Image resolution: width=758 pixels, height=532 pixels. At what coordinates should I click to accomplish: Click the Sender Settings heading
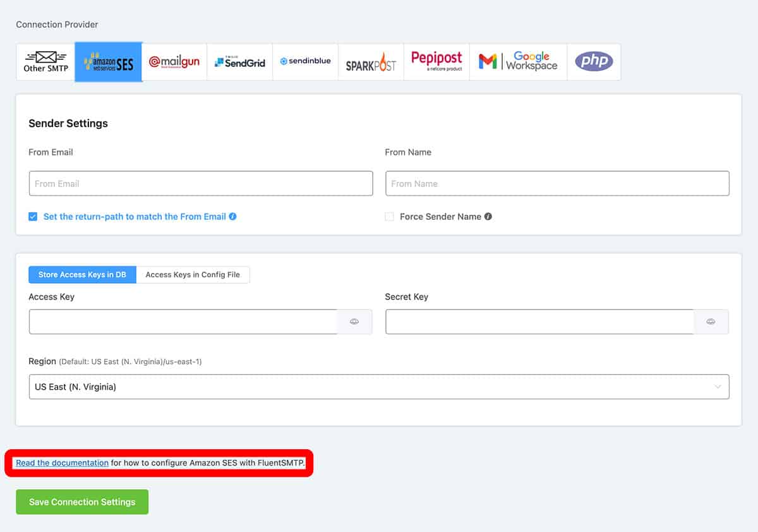68,123
